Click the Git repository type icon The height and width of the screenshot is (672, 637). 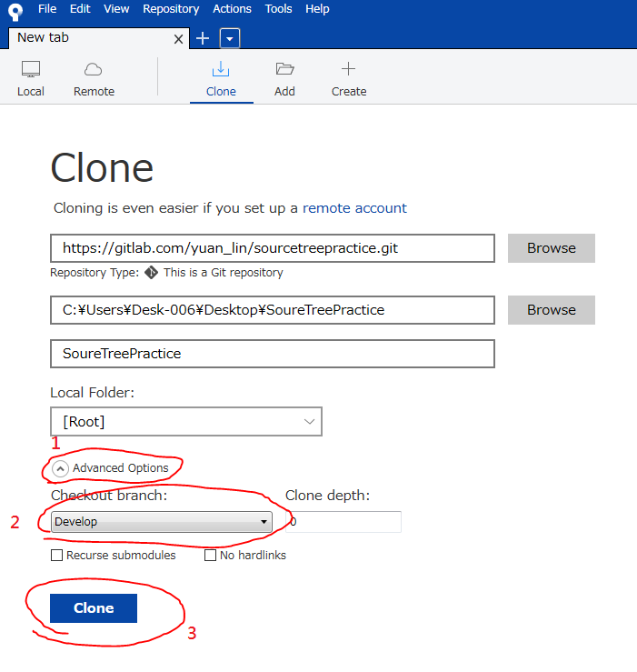click(151, 273)
